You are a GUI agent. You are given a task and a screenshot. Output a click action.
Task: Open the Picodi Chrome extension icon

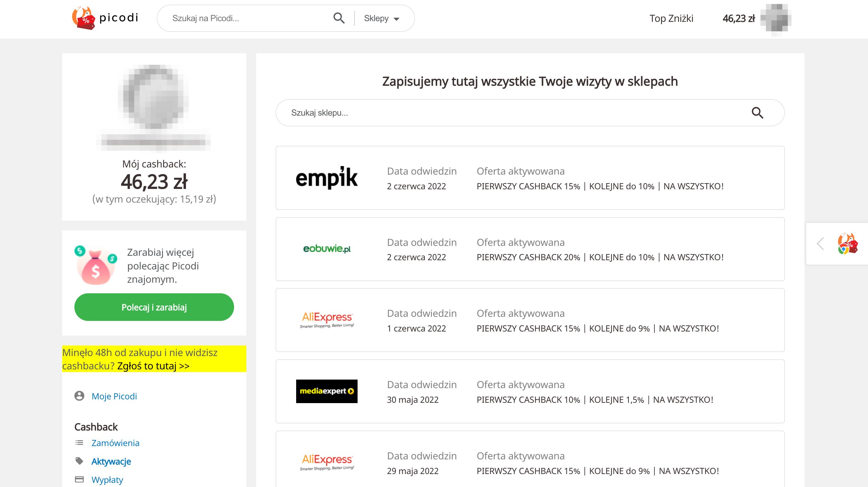(x=848, y=243)
